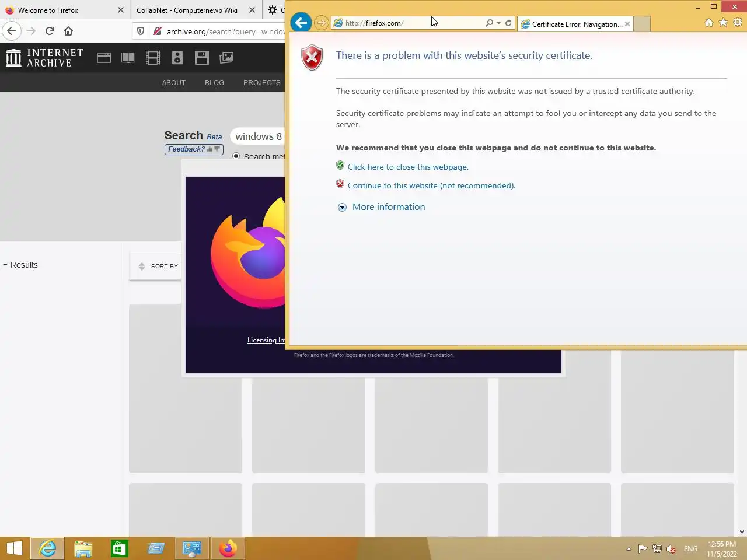Viewport: 747px width, 560px height.
Task: Refresh the page in Internet Explorer
Action: pyautogui.click(x=508, y=23)
